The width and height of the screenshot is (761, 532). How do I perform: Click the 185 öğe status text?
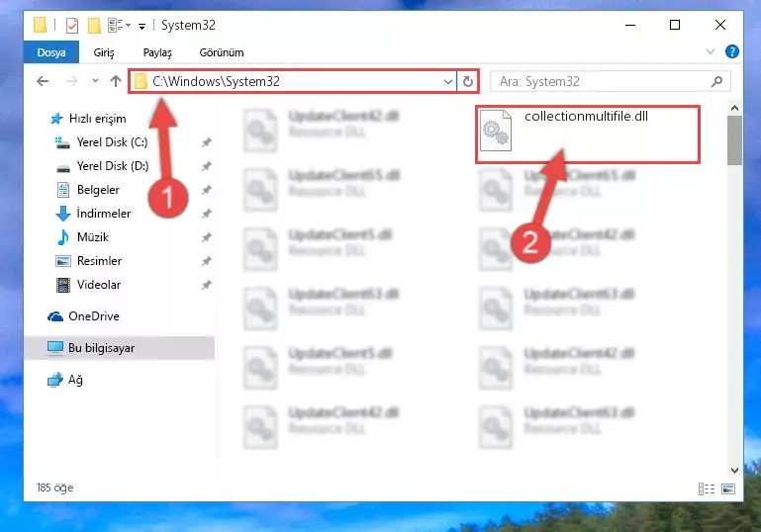point(54,488)
